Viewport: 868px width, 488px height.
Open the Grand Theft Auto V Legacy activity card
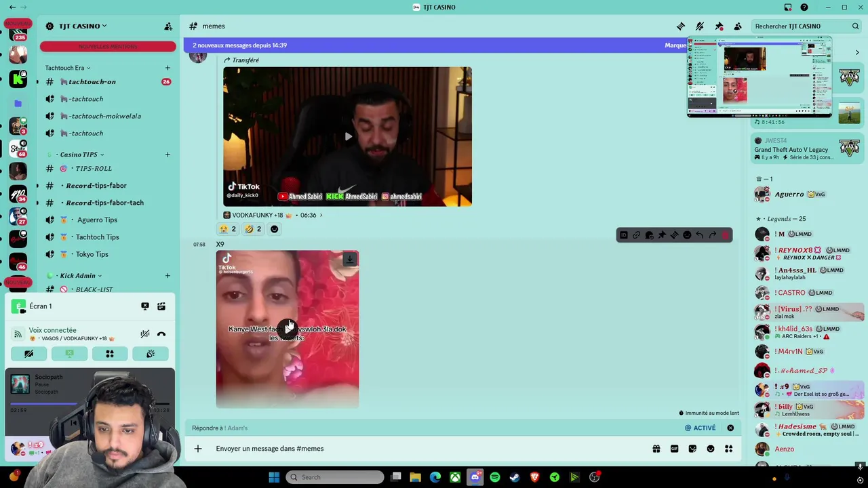coord(807,149)
